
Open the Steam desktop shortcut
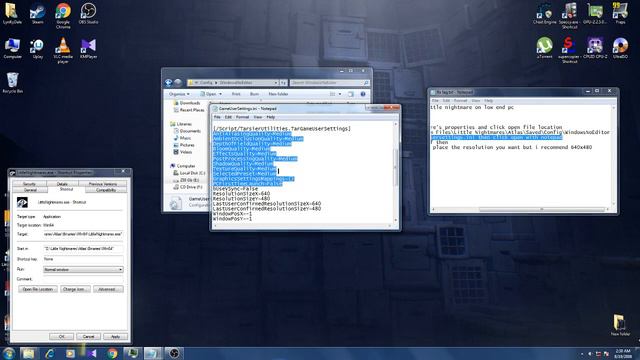38,13
